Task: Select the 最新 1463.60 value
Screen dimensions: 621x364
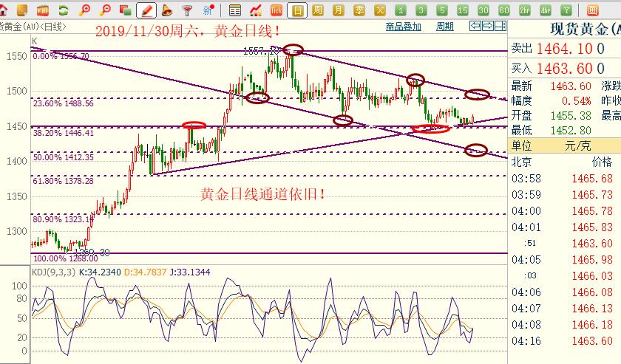Action: (571, 86)
